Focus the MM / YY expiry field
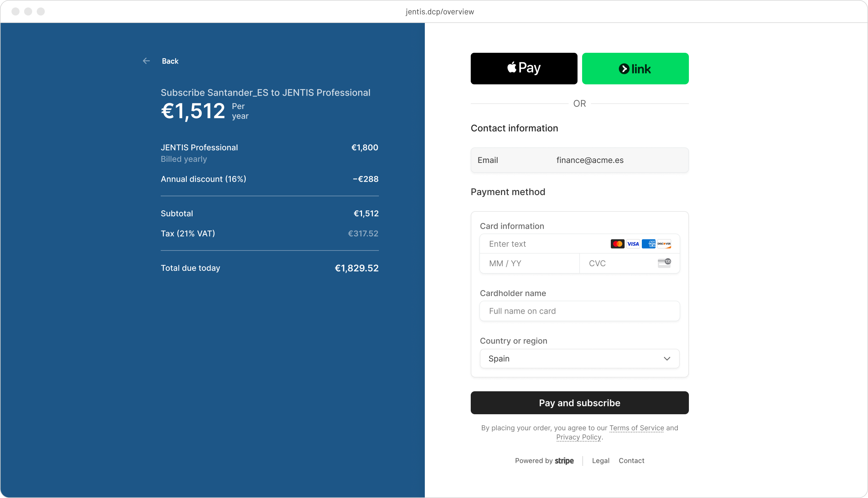This screenshot has width=868, height=498. (x=530, y=263)
